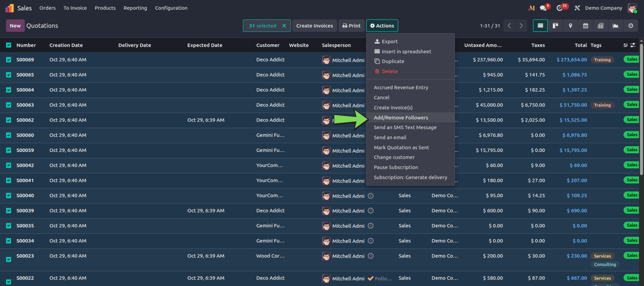Switch to Graph view
The width and height of the screenshot is (644, 286).
tap(615, 26)
